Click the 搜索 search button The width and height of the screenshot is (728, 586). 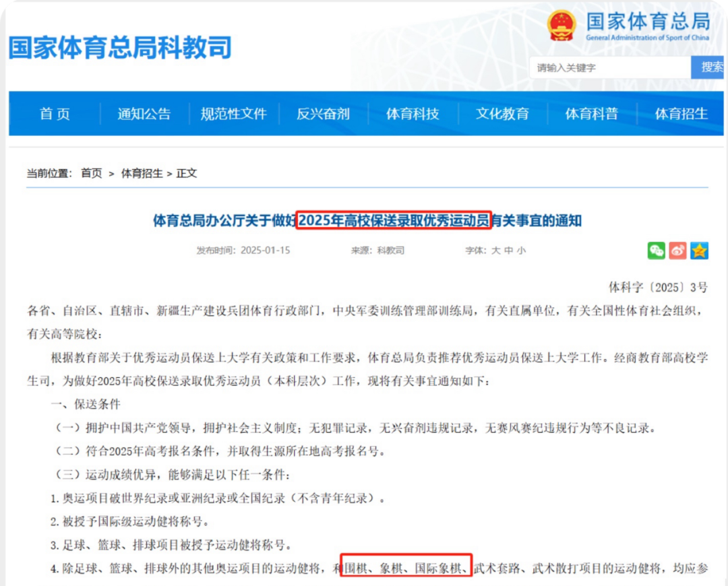tap(709, 67)
